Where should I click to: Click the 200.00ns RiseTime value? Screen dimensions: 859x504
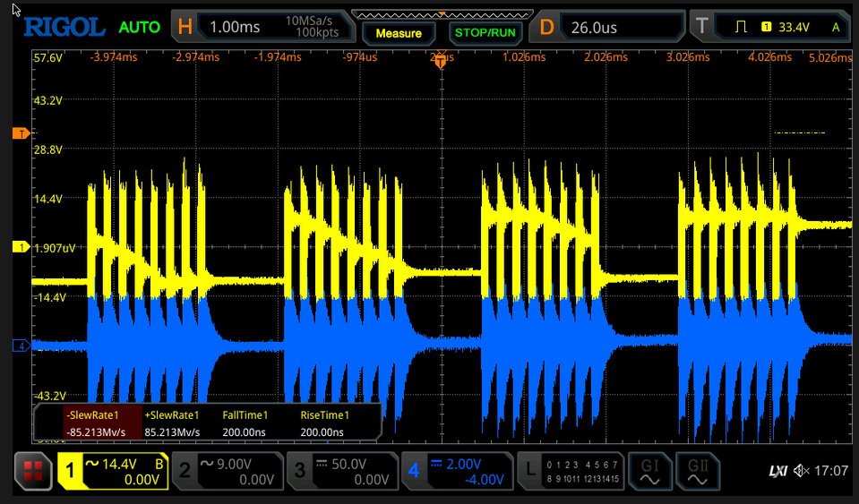coord(322,432)
